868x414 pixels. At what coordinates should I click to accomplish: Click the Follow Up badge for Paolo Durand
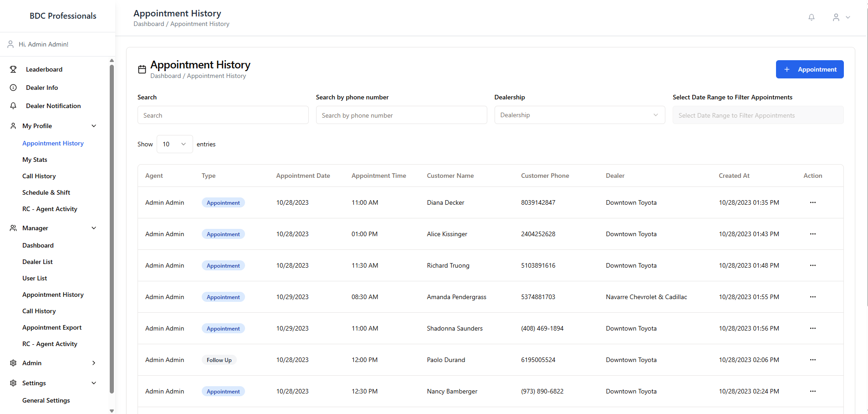[219, 360]
